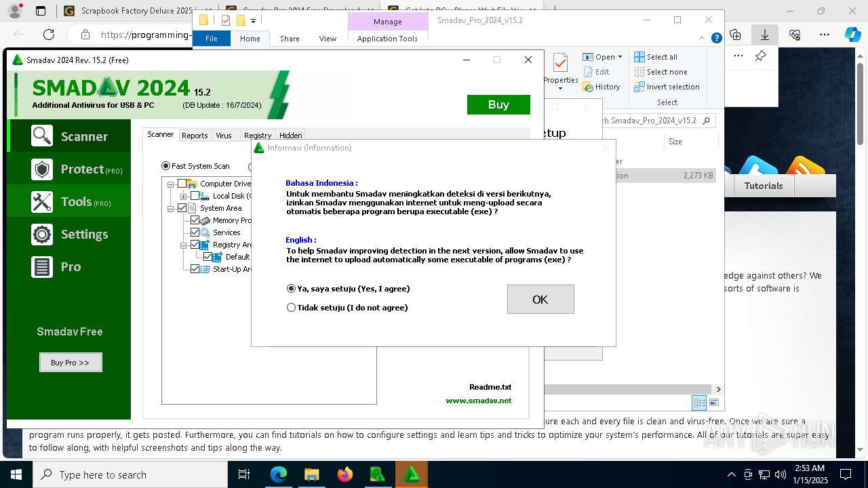Click the Explorer search magnifier icon
The image size is (868, 488).
[x=706, y=121]
